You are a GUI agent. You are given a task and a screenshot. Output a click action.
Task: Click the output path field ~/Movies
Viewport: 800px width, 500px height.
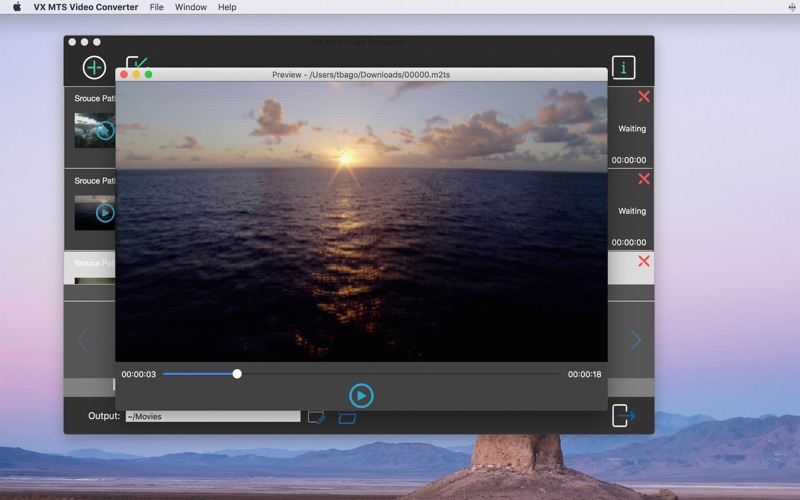pyautogui.click(x=212, y=416)
